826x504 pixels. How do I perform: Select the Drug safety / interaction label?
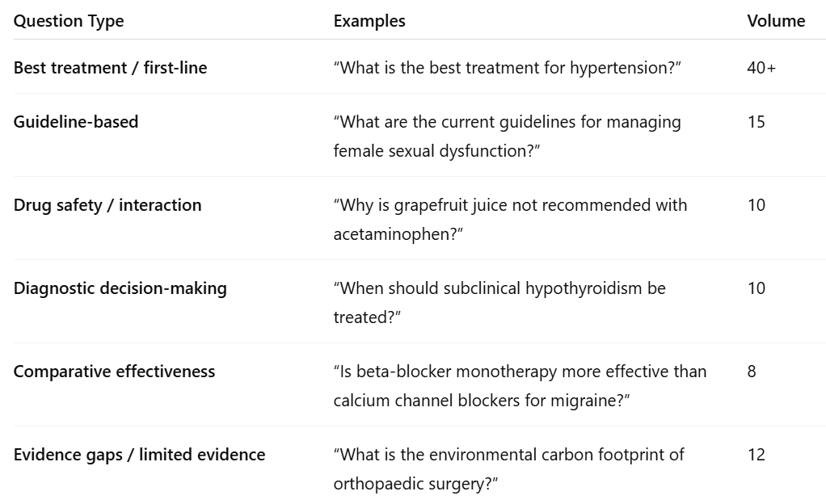coord(107,205)
